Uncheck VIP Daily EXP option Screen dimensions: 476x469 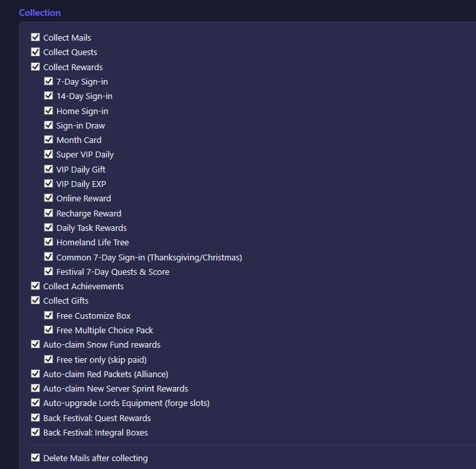[x=49, y=184]
